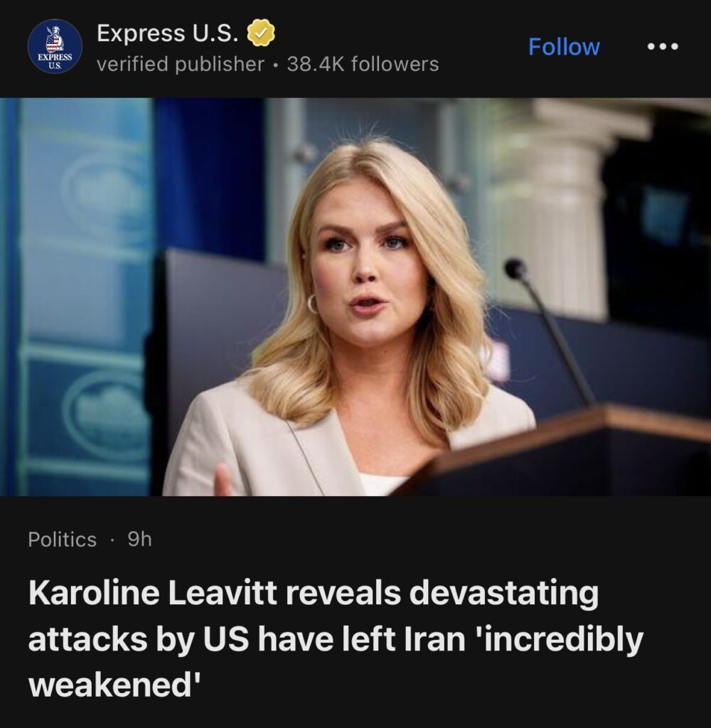Select the "verified publisher" label
This screenshot has width=711, height=728.
180,64
